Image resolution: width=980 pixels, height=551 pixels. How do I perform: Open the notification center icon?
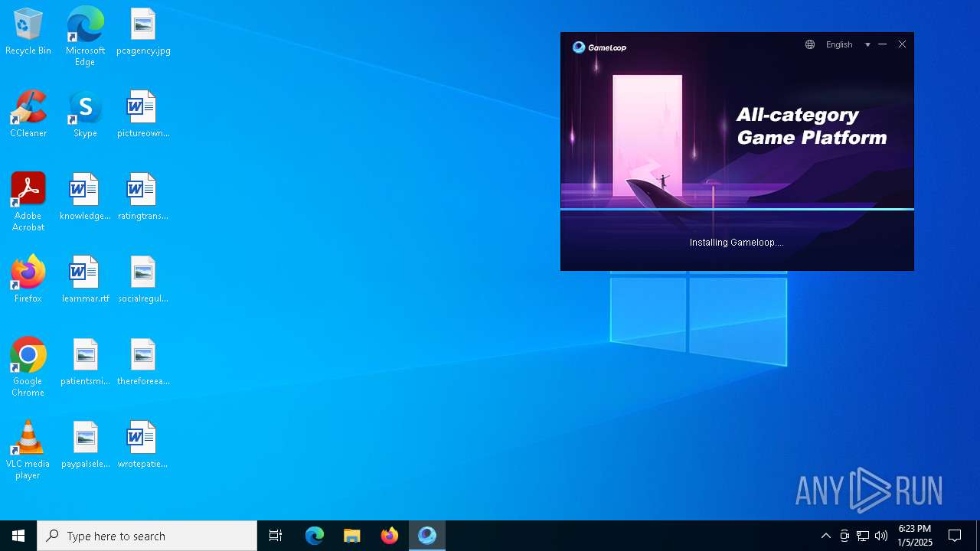pyautogui.click(x=955, y=536)
